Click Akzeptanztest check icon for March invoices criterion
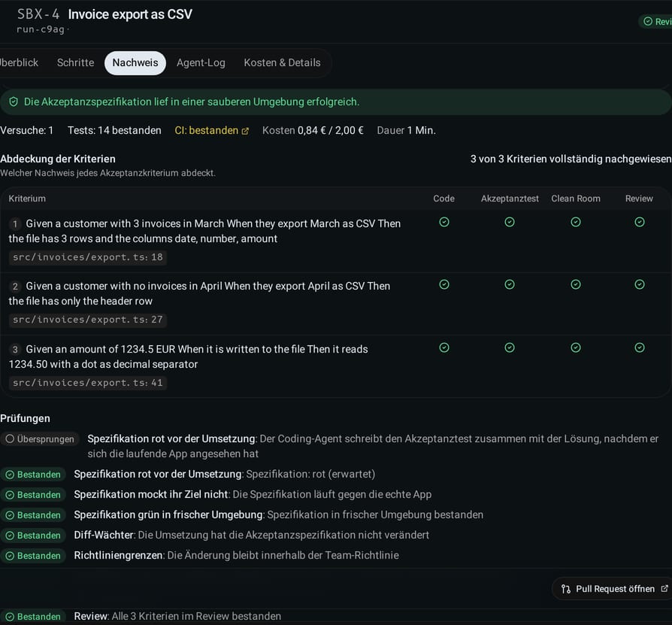672x625 pixels. coord(510,222)
